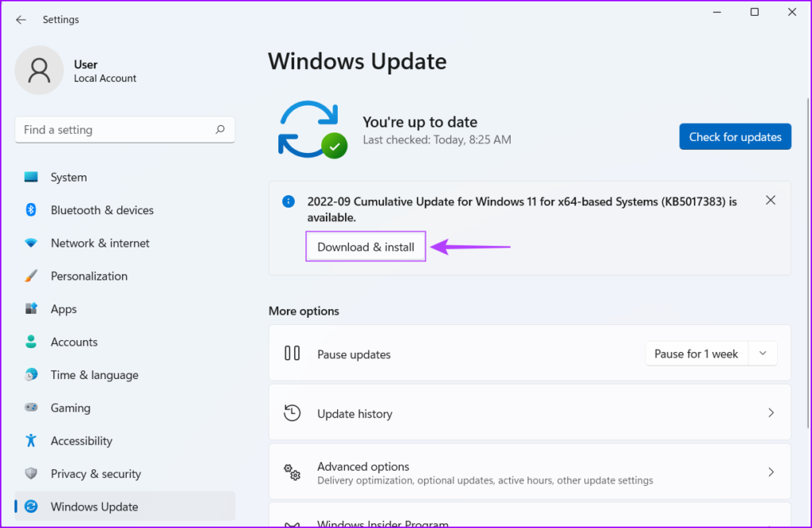The image size is (812, 528).
Task: Select Windows Update in sidebar
Action: pyautogui.click(x=124, y=507)
